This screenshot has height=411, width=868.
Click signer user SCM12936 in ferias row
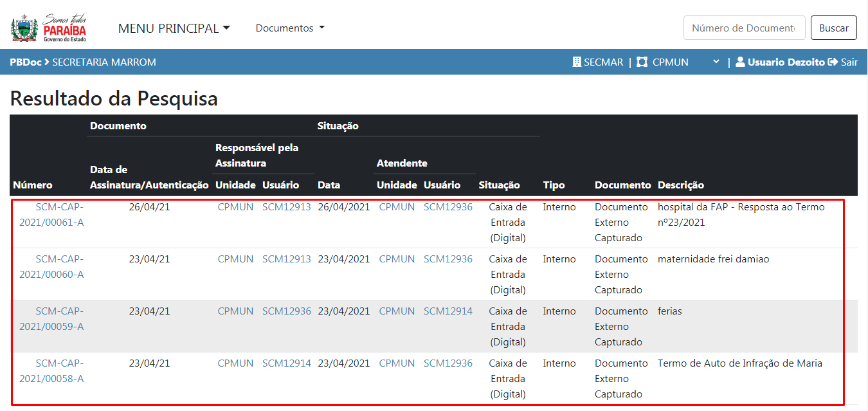pos(286,311)
